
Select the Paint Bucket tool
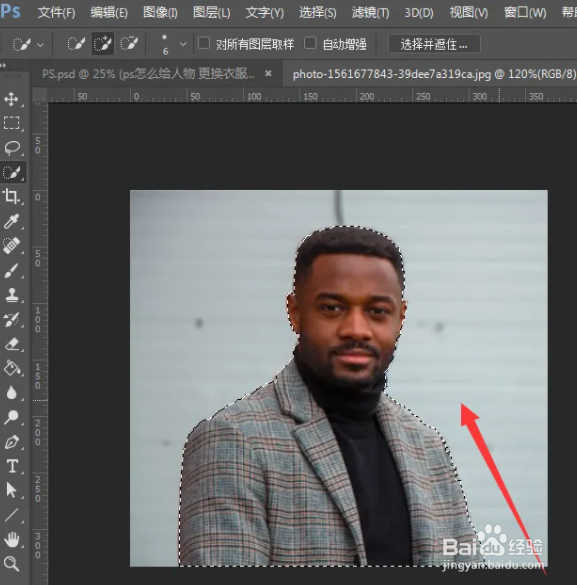coord(11,368)
